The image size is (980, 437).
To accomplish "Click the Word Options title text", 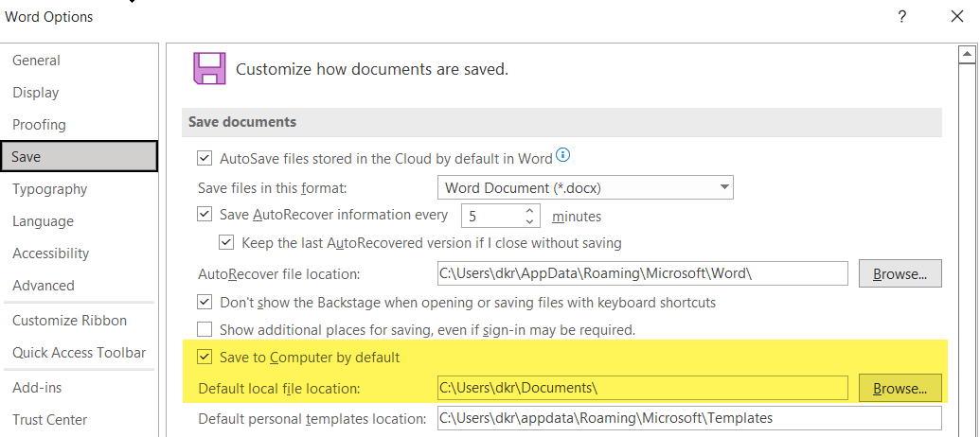I will click(48, 17).
